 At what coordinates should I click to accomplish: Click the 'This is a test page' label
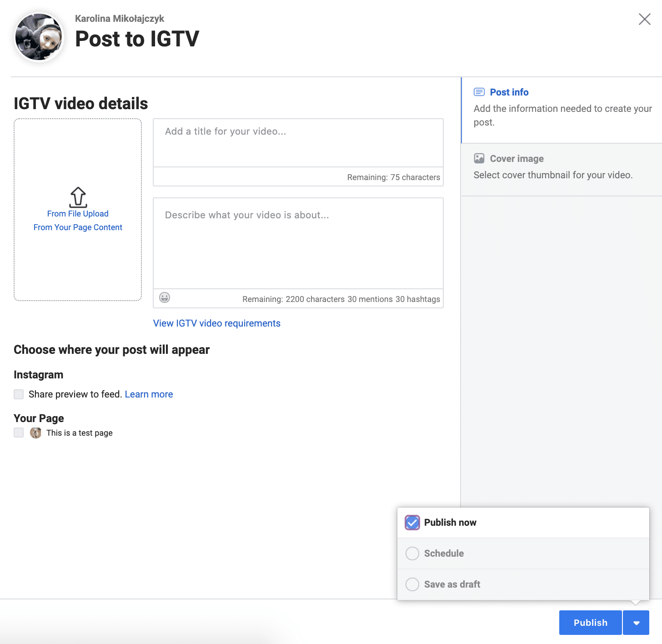coord(80,433)
